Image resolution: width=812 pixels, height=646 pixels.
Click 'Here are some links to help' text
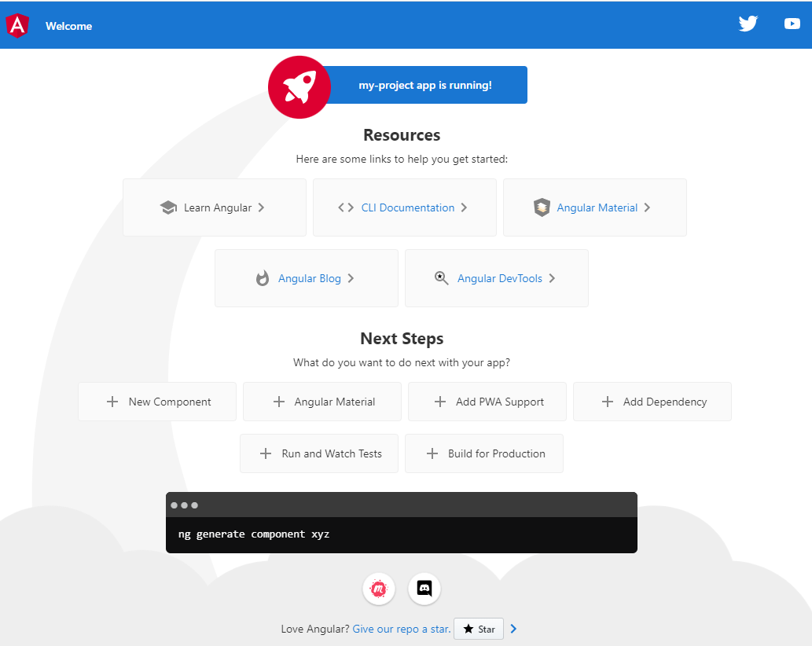point(402,159)
